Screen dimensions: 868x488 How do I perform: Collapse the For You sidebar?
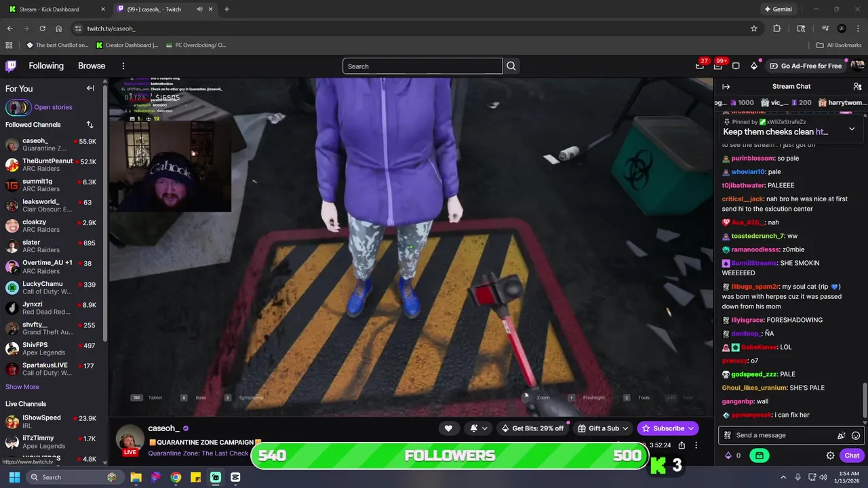(90, 88)
